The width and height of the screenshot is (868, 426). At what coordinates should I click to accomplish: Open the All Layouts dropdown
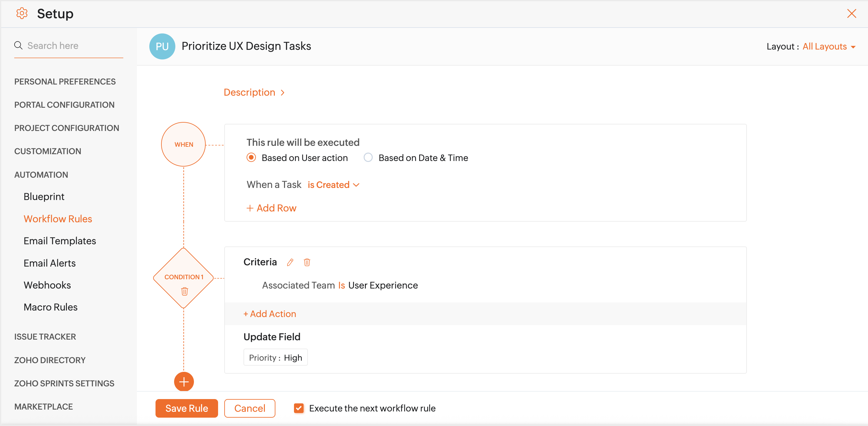829,46
